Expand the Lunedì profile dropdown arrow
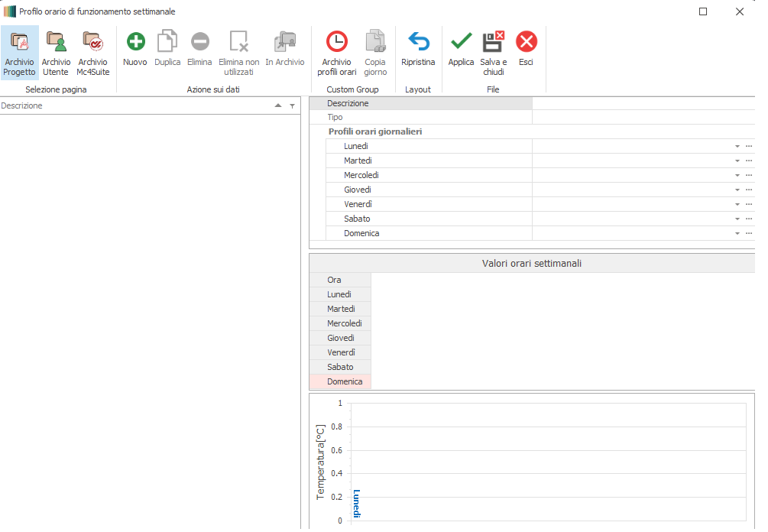 (x=737, y=146)
